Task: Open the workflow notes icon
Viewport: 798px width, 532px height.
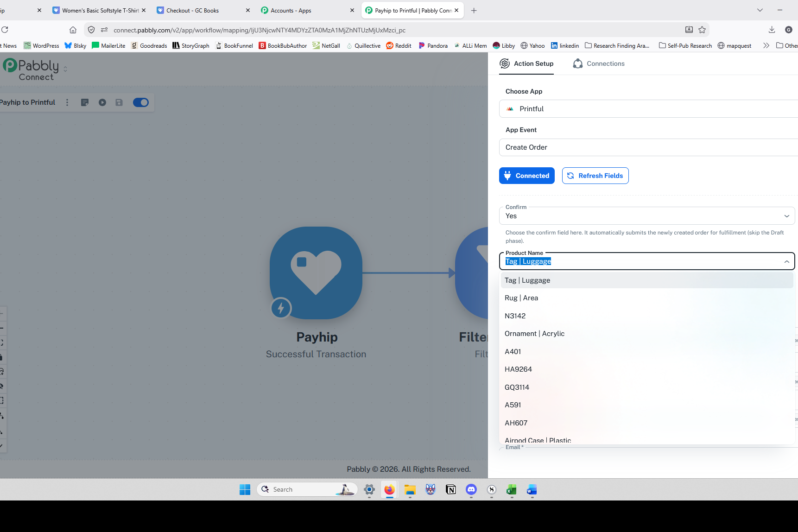Action: click(x=85, y=102)
